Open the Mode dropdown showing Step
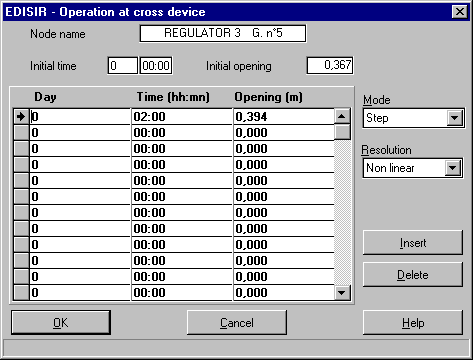473x360 pixels. (454, 118)
